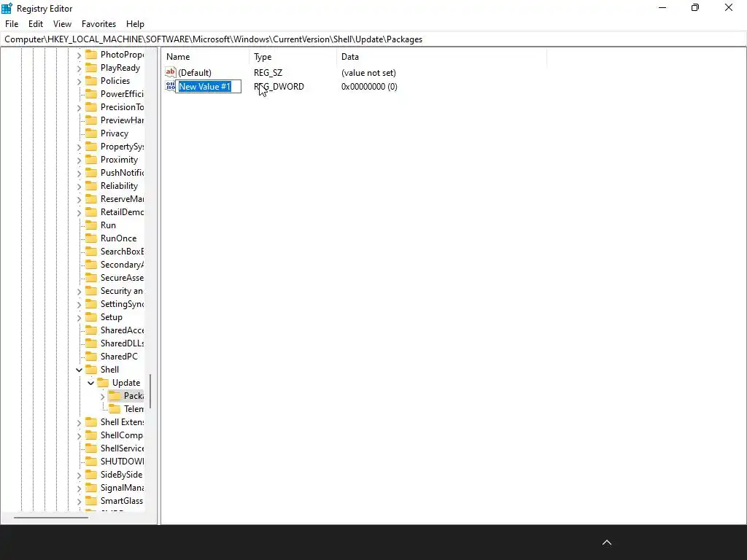Screen dimensions: 747x560
Task: Click the REG_SZ type cell
Action: pos(268,73)
